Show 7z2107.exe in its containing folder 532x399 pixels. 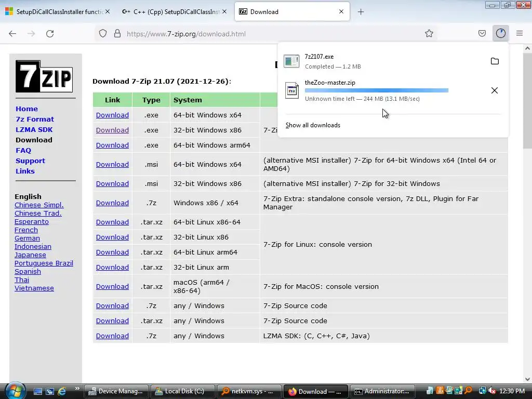[x=495, y=61]
